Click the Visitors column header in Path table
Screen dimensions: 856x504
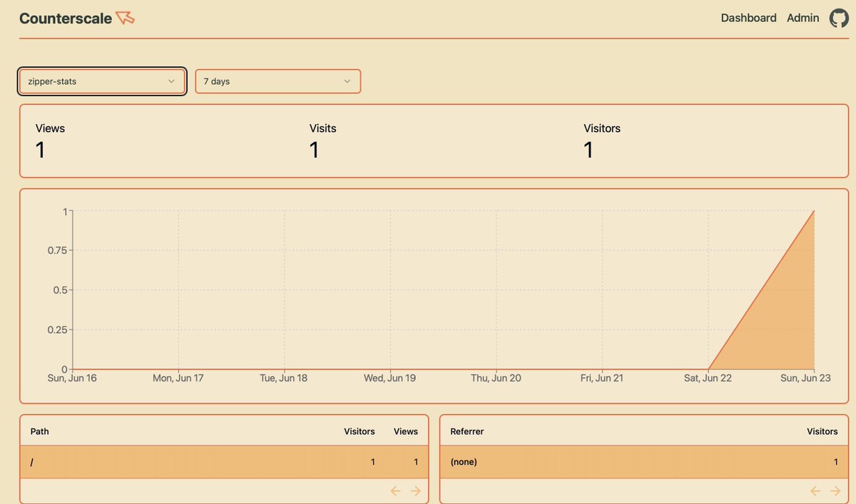360,431
